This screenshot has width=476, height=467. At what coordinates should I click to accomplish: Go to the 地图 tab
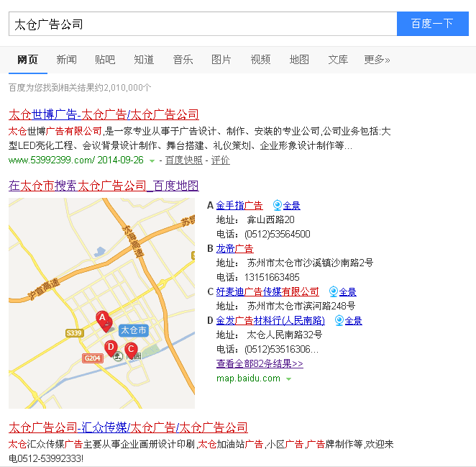pyautogui.click(x=299, y=60)
